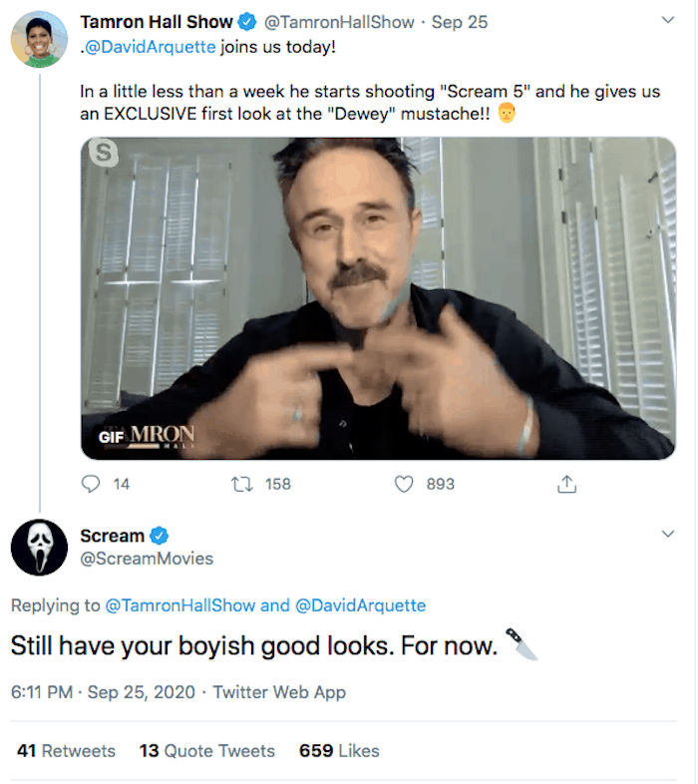Image resolution: width=698 pixels, height=784 pixels.
Task: Click the reply icon under the Tamron Hall tweet
Action: coord(92,484)
